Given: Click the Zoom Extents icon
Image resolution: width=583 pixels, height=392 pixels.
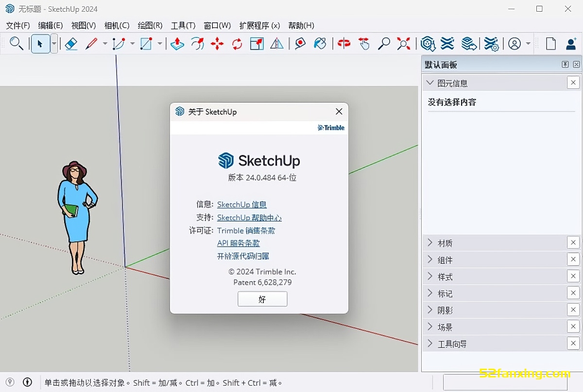Looking at the screenshot, I should point(403,44).
